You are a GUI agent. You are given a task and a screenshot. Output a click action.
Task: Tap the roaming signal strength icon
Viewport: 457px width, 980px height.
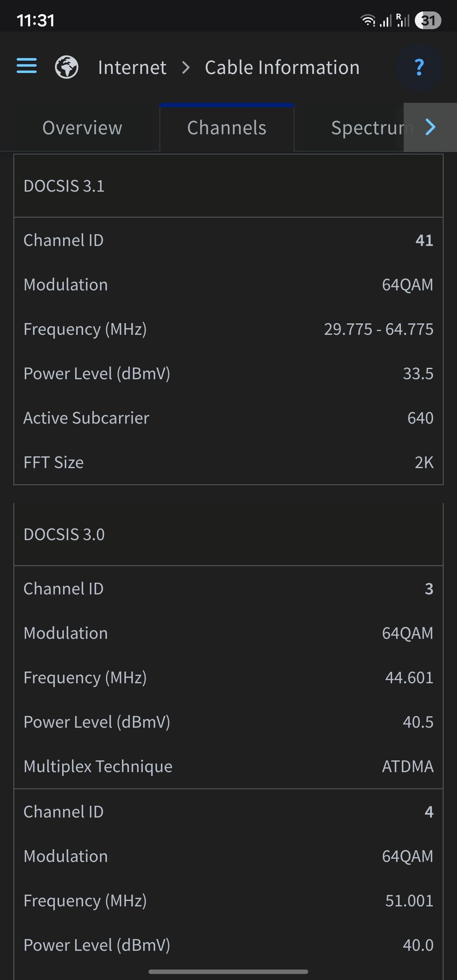click(403, 20)
